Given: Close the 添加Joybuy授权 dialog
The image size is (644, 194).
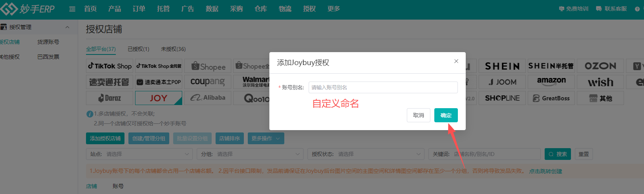Looking at the screenshot, I should point(456,61).
